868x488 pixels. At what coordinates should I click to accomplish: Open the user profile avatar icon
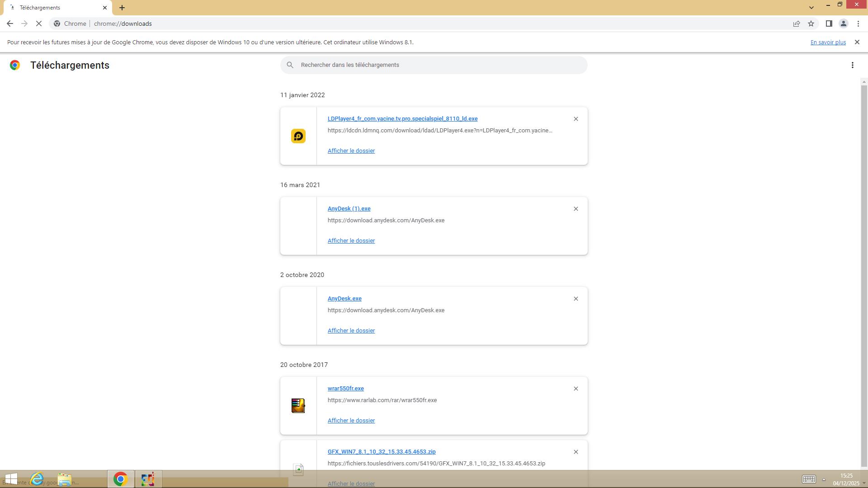click(843, 23)
